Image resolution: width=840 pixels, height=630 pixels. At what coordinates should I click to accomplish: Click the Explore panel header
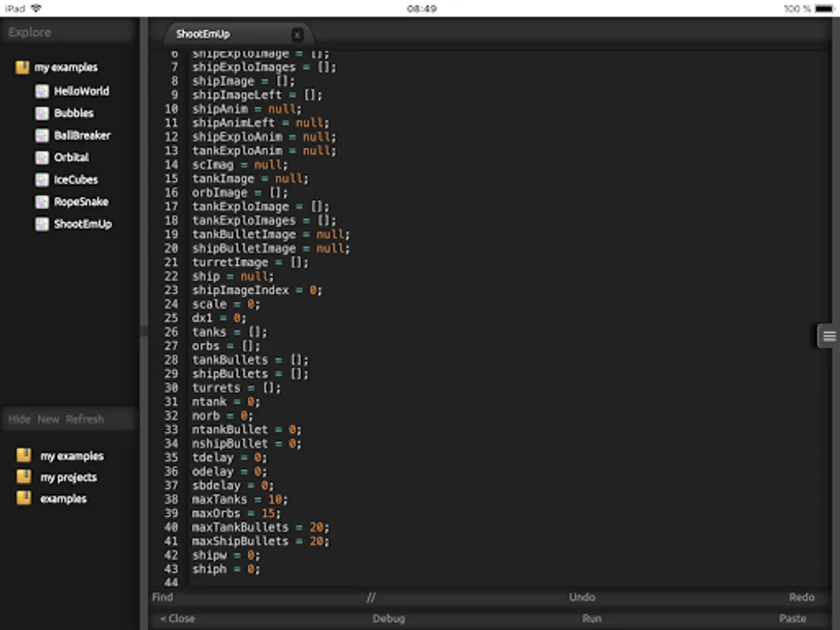click(x=69, y=32)
